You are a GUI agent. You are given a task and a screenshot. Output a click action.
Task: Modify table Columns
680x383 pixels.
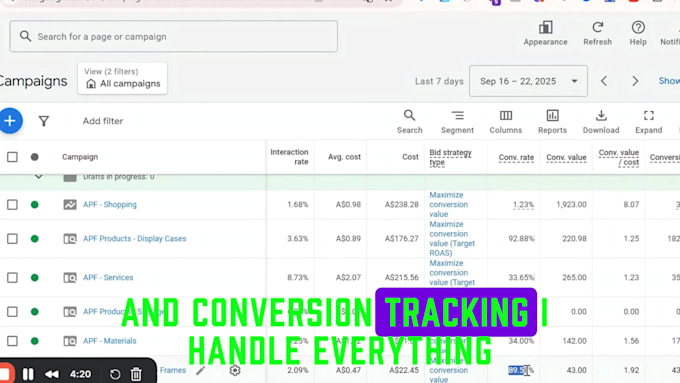click(506, 122)
